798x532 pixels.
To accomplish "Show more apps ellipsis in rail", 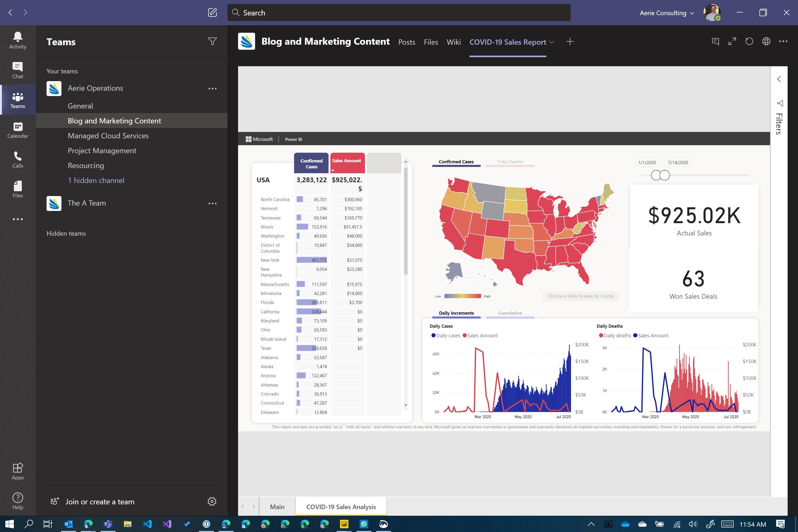I will tap(18, 219).
